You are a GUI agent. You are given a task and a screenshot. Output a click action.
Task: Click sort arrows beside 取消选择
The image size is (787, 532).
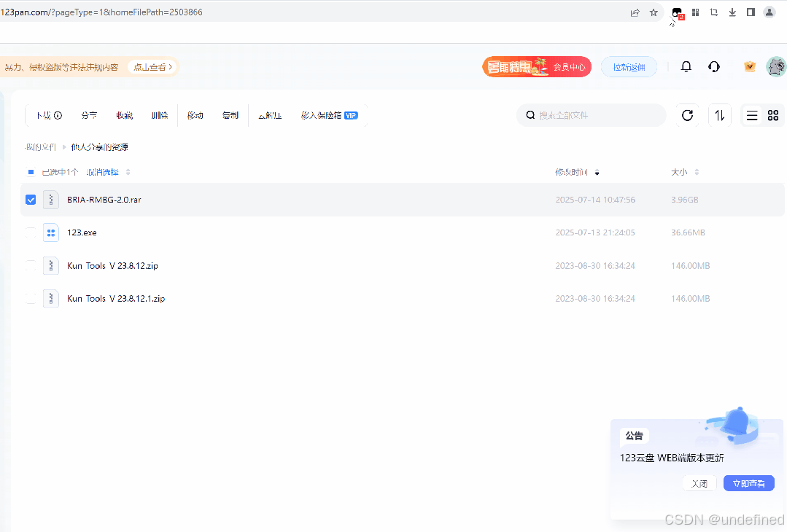point(128,173)
